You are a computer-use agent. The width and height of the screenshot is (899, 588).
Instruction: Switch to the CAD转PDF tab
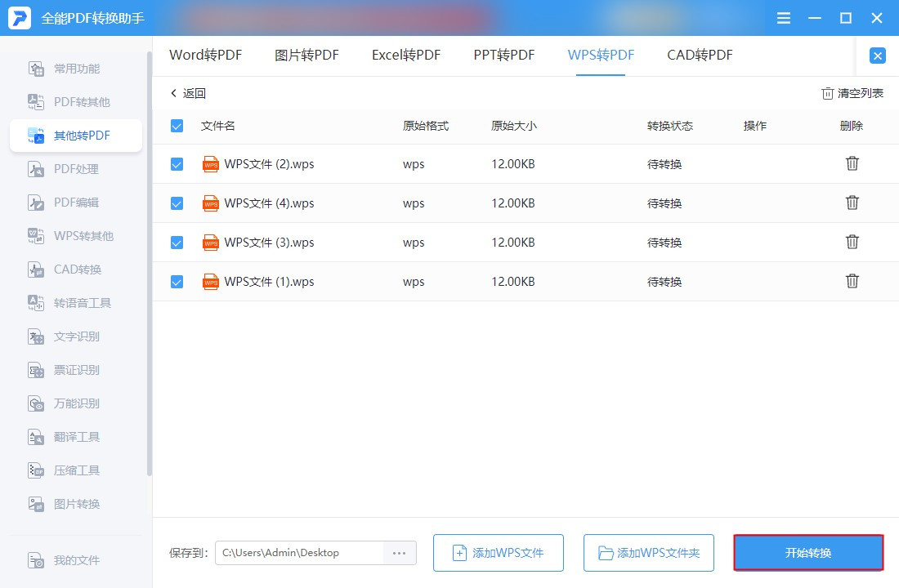click(700, 55)
